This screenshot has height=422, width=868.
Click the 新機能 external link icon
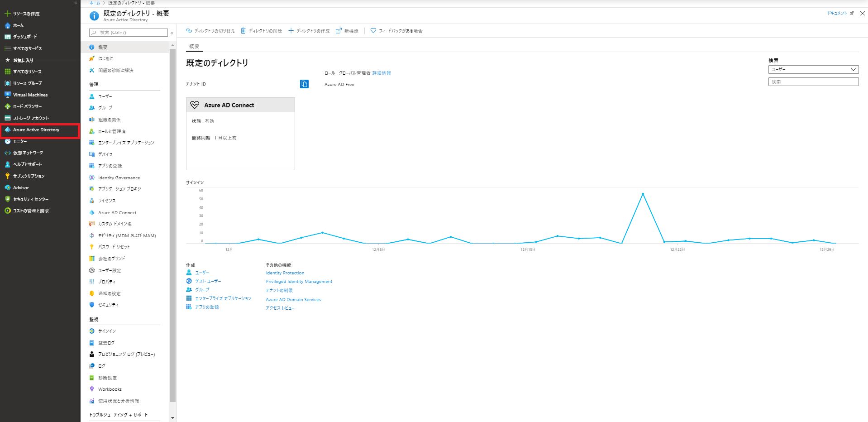point(339,31)
